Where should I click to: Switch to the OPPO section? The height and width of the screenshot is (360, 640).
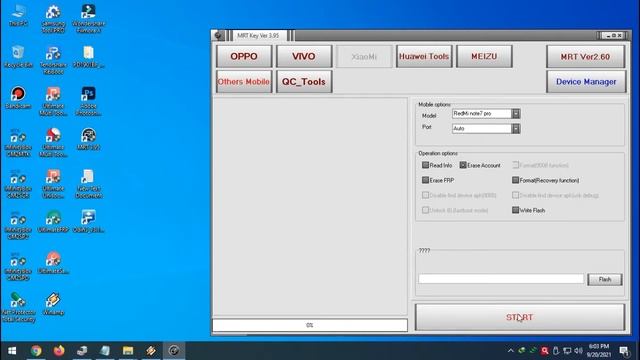click(244, 56)
